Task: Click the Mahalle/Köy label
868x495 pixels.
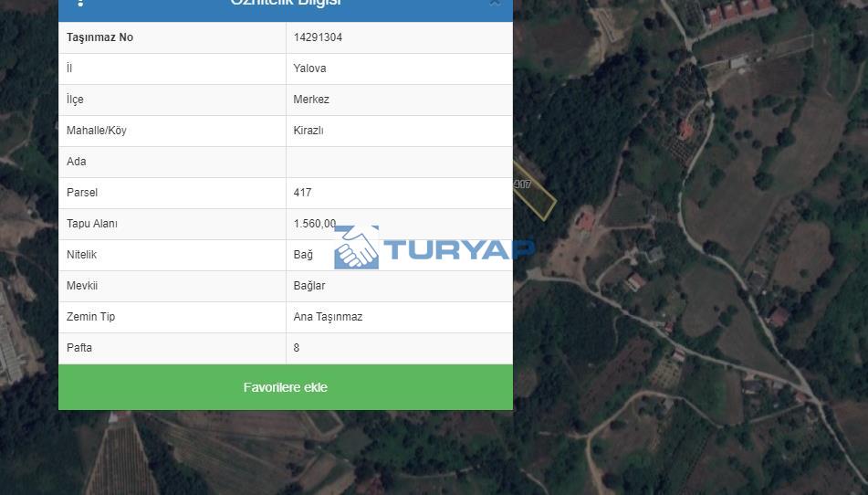Action: (97, 130)
